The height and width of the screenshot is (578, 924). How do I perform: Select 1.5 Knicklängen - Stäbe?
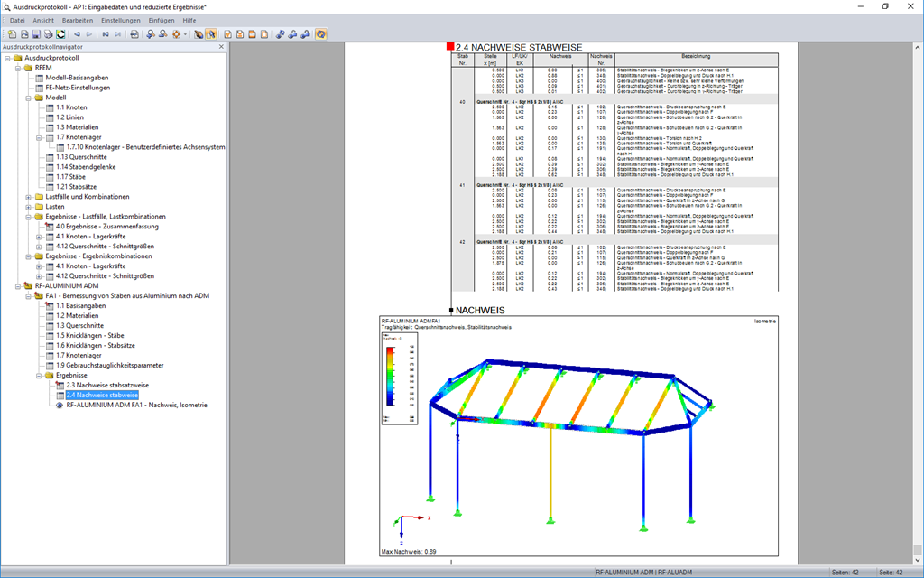90,336
